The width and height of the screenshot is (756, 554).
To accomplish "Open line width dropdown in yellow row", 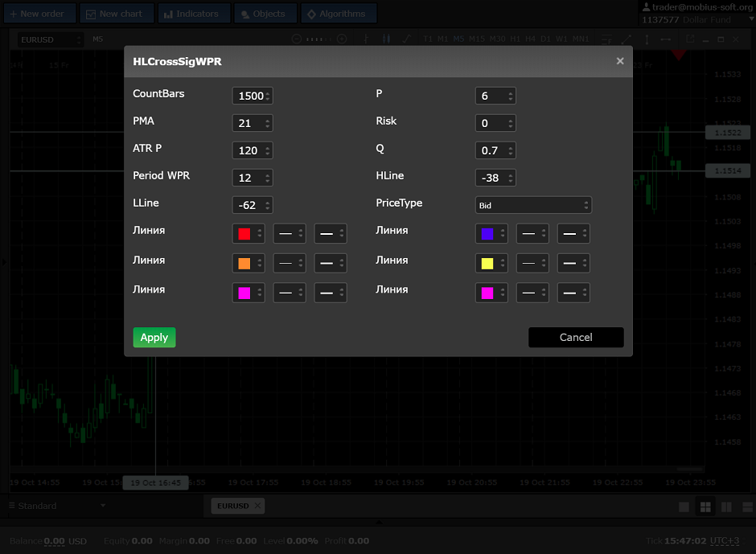I will [573, 264].
